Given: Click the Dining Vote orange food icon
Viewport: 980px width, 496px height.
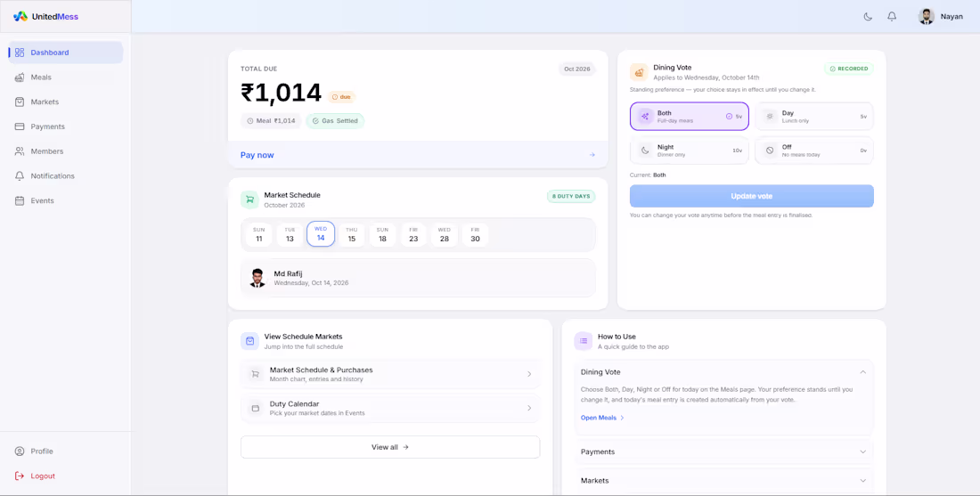Looking at the screenshot, I should click(x=639, y=72).
